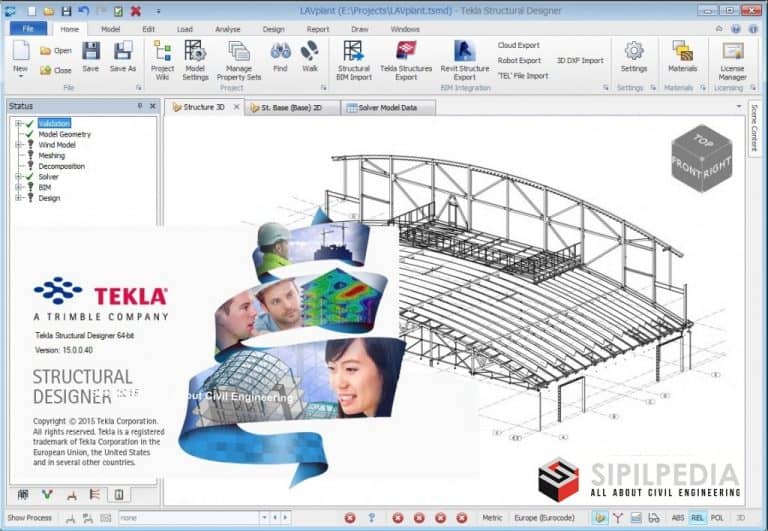
Task: Click Robot Export
Action: coord(519,61)
